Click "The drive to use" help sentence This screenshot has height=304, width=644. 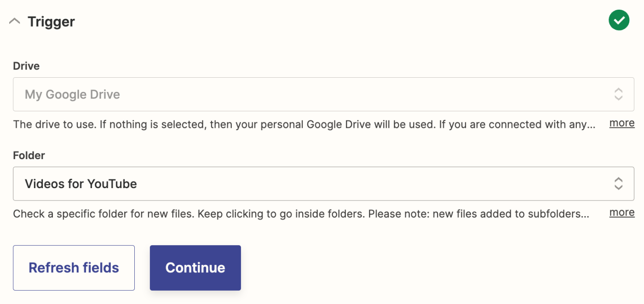click(x=69, y=124)
